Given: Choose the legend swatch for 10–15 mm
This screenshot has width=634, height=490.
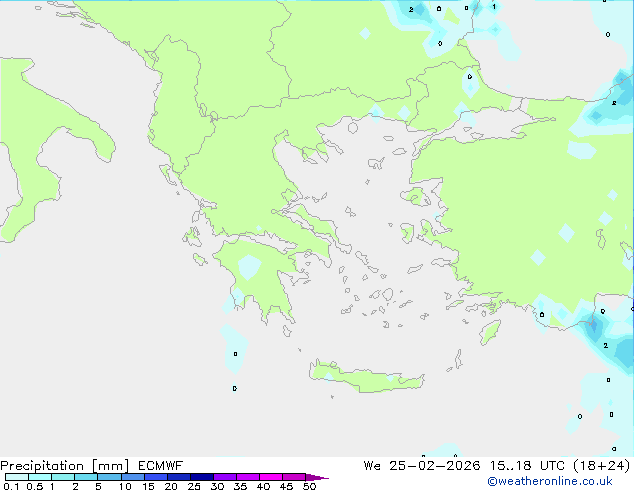Looking at the screenshot, I should pyautogui.click(x=132, y=477).
